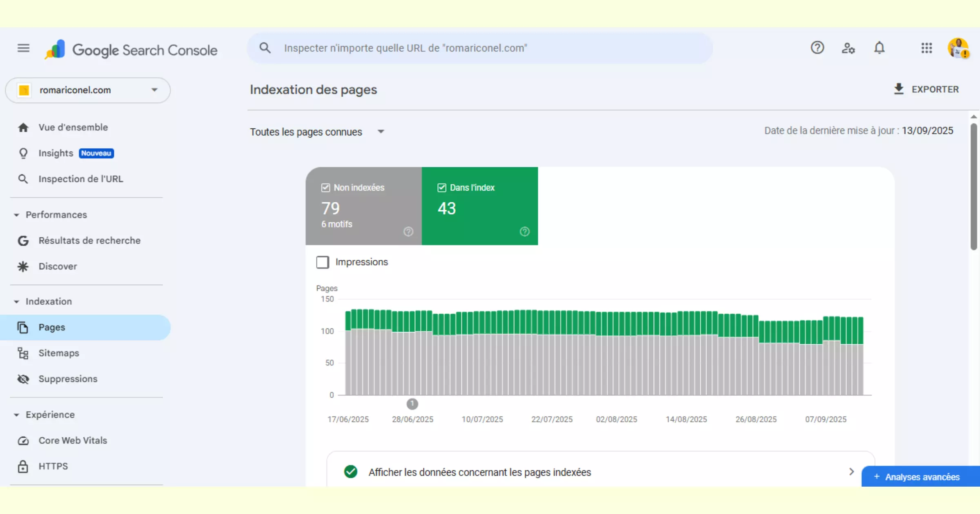Open the Toutes les pages connues dropdown

[x=381, y=131]
